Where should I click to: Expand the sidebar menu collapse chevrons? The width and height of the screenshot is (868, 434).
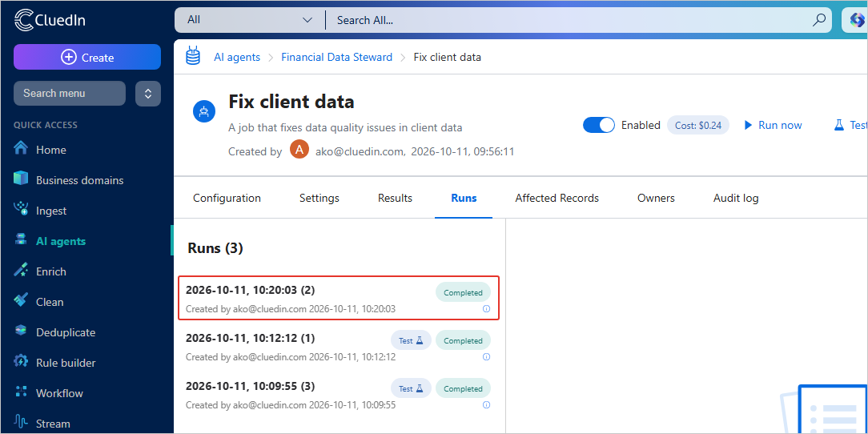tap(148, 94)
